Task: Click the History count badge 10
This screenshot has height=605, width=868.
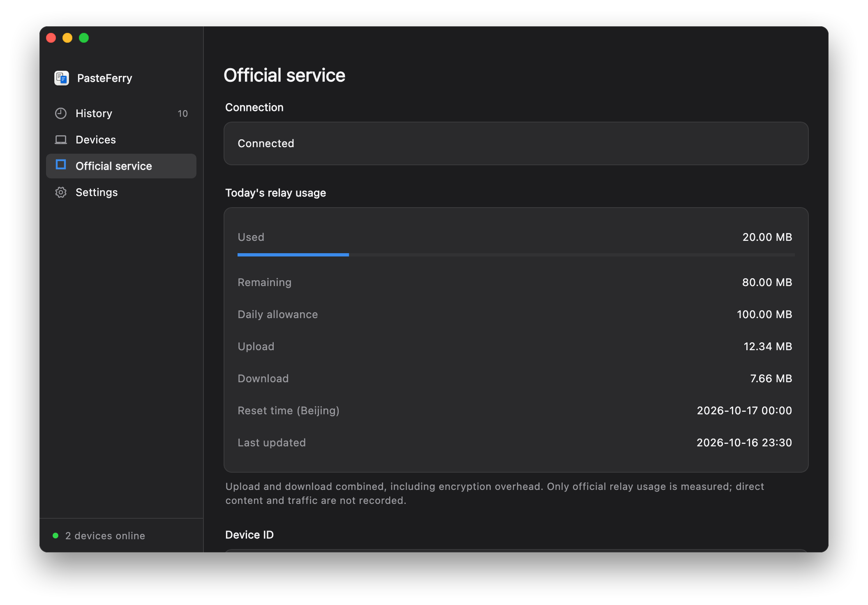Action: 182,113
